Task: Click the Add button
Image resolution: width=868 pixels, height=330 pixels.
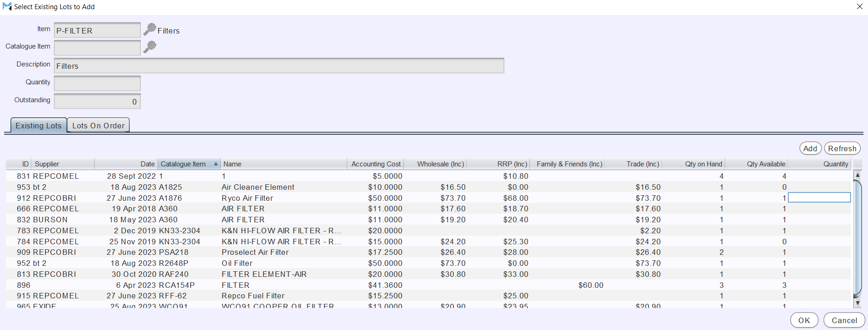Action: (x=810, y=148)
